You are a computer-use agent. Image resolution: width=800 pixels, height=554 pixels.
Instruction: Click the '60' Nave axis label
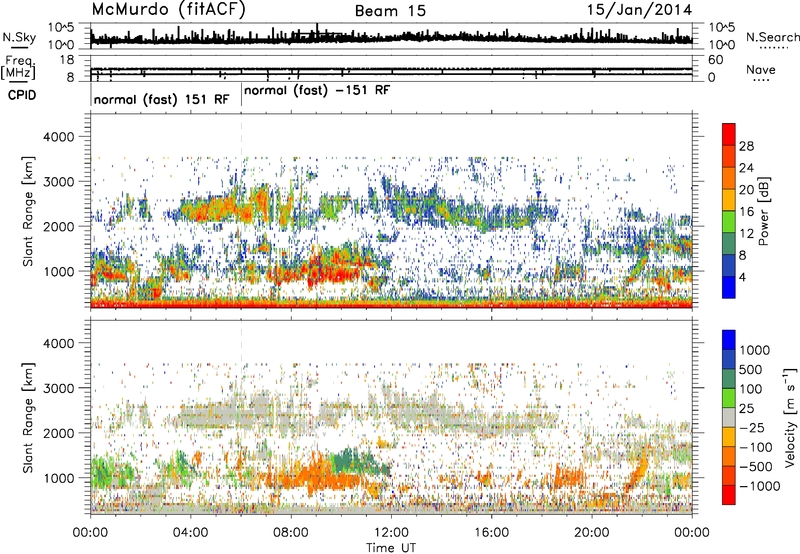tap(715, 60)
